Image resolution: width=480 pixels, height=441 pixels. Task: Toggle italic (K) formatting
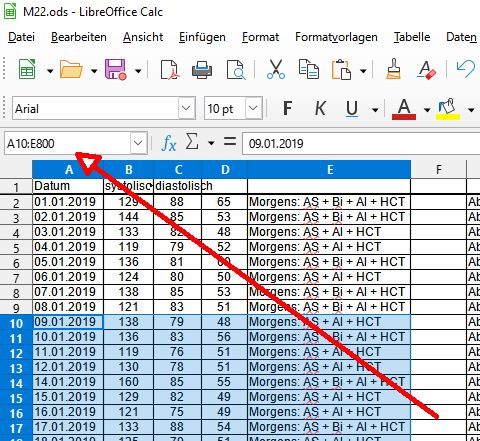[320, 108]
